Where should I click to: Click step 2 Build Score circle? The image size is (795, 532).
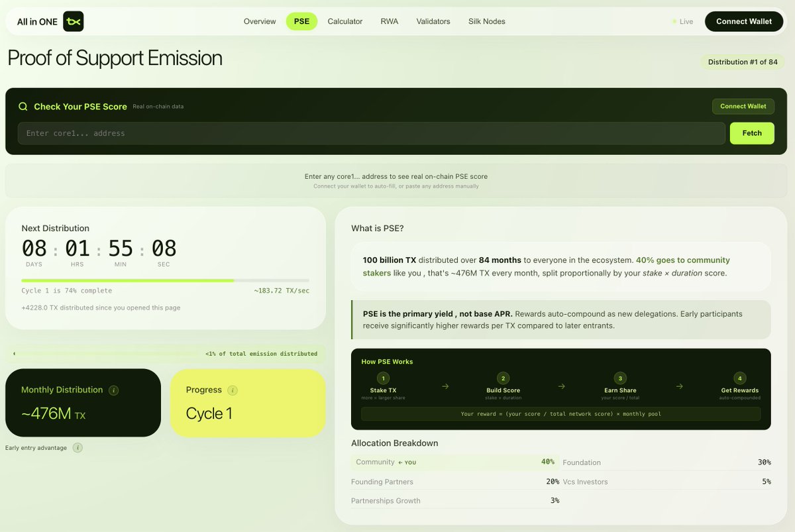[503, 378]
